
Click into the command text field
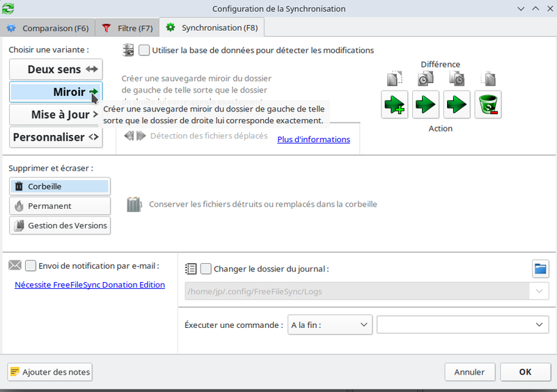click(x=454, y=325)
